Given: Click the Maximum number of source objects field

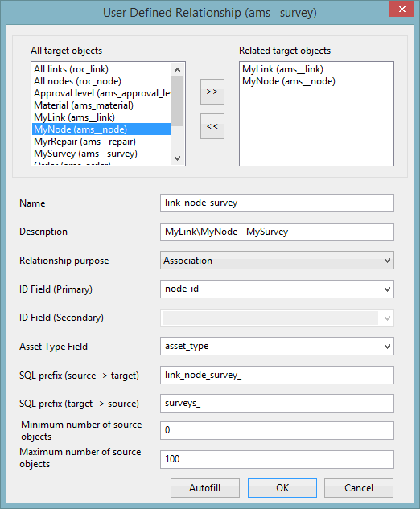Looking at the screenshot, I should [x=277, y=459].
